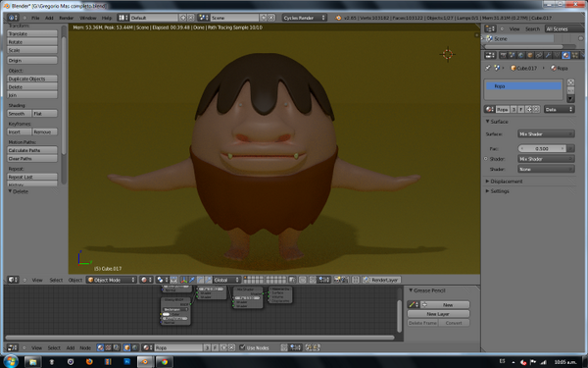Open the Render menu
Image resolution: width=588 pixels, height=368 pixels.
click(x=66, y=18)
